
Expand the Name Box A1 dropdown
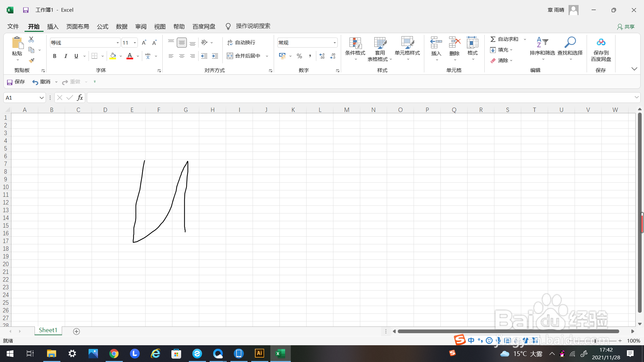(42, 98)
